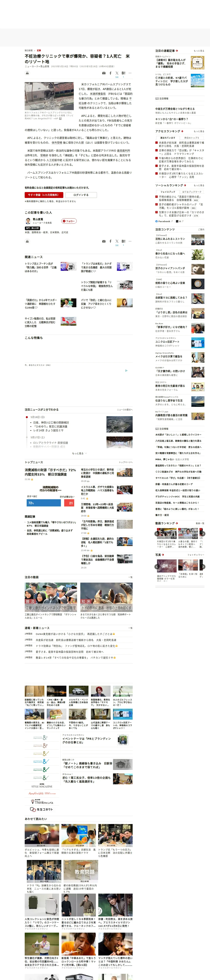Open the STYLE MAGAZINE logo link

tap(42, 786)
